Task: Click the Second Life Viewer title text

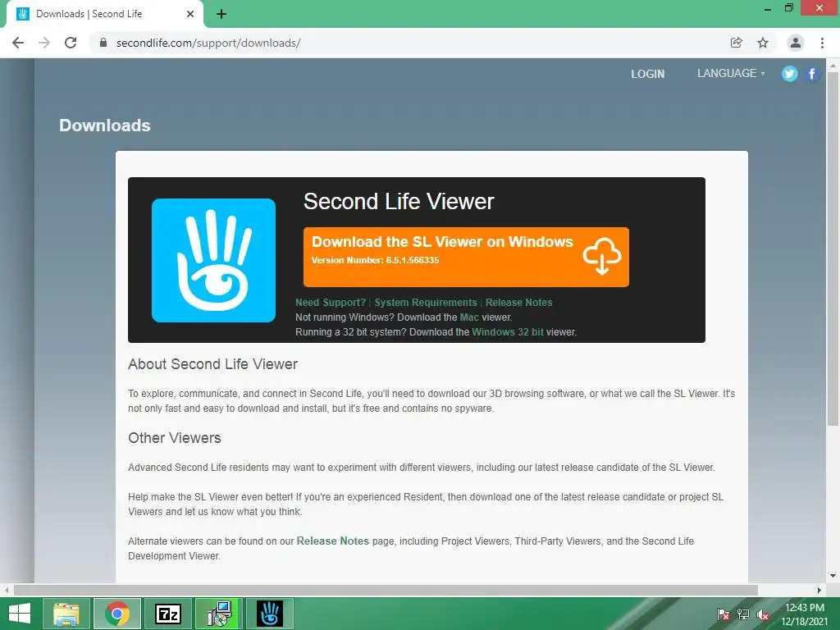Action: pos(399,202)
